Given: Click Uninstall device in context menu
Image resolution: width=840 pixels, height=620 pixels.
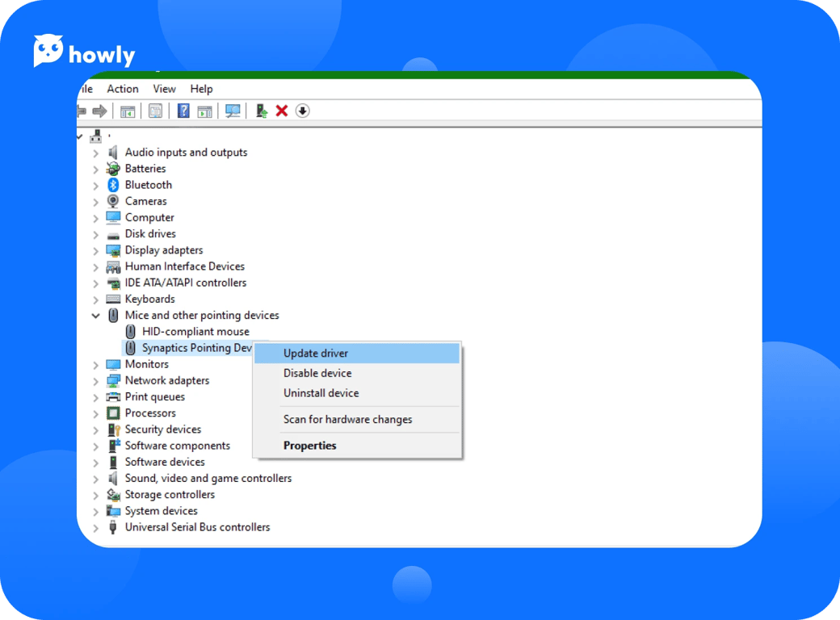Looking at the screenshot, I should point(321,393).
